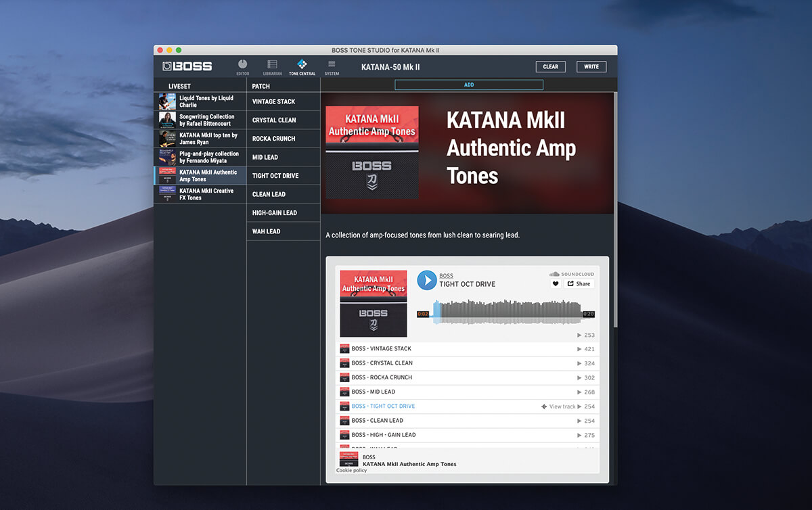Select Liquid Tones by Liquid Charlie liveset
This screenshot has height=510, width=812.
pyautogui.click(x=200, y=101)
